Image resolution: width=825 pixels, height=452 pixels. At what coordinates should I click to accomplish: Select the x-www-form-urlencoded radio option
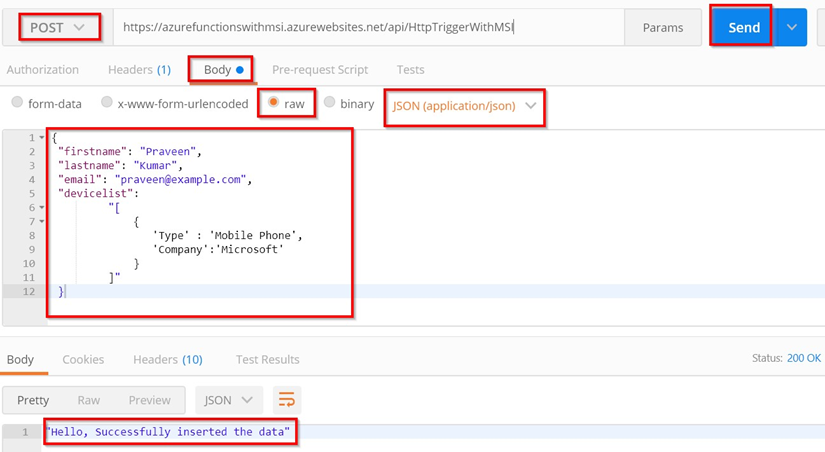(107, 103)
